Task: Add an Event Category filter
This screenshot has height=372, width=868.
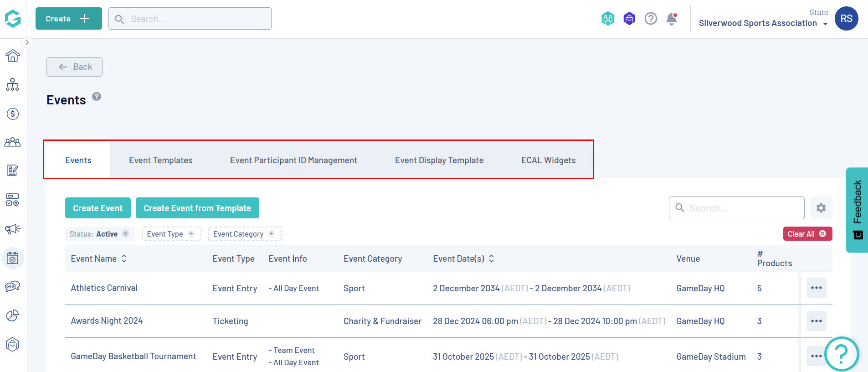Action: pyautogui.click(x=245, y=234)
